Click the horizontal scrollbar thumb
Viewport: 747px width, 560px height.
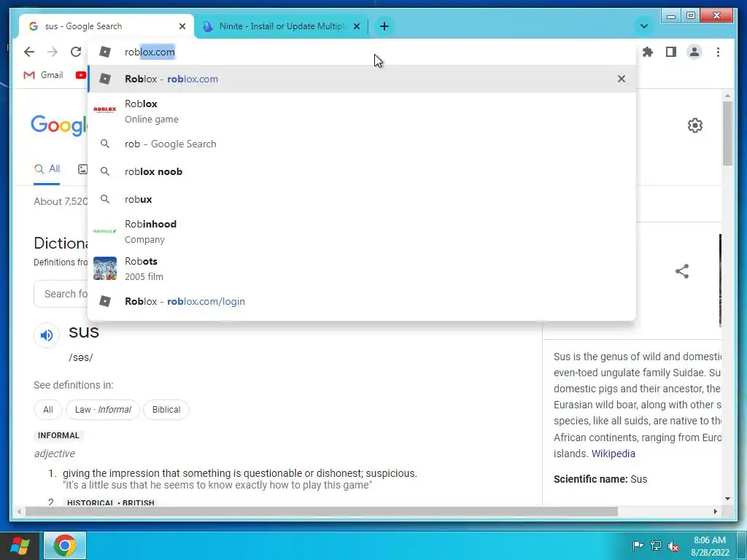click(322, 511)
